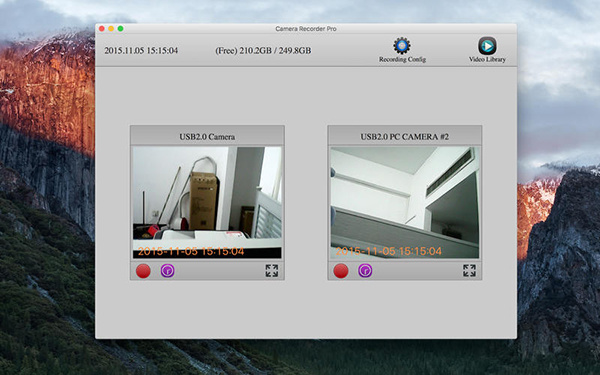Open the Video Library play icon
This screenshot has width=600, height=375.
coord(487,46)
